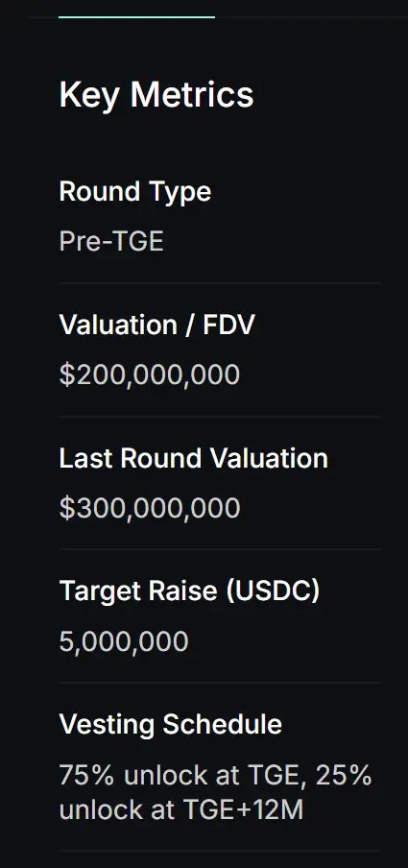Click the divider below the $300,000,000 value
408x868 pixels.
click(x=220, y=549)
